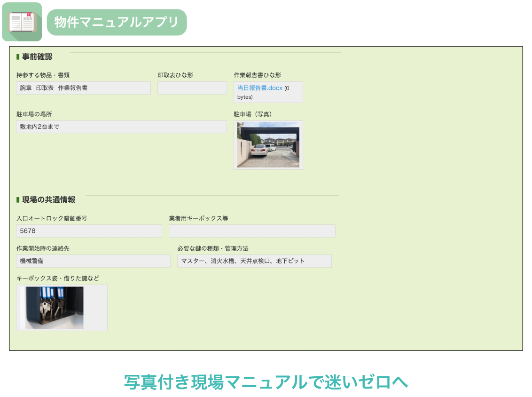The width and height of the screenshot is (532, 397).
Task: Click the 持参する物品・書類 input field
Action: tap(83, 88)
